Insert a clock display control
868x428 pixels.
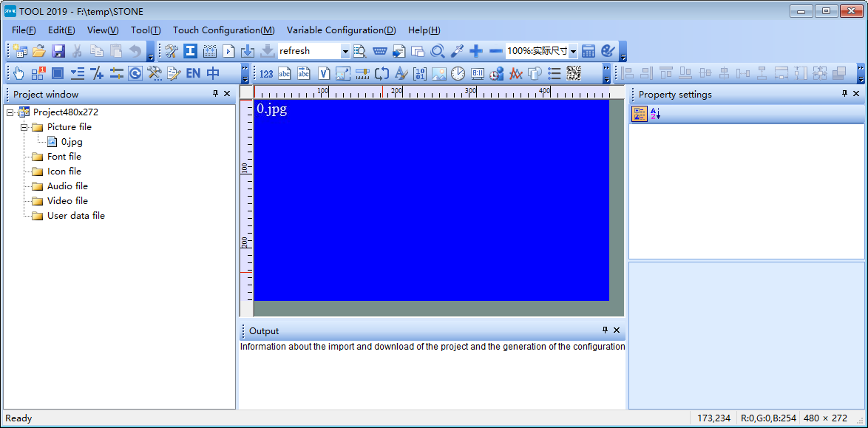(458, 73)
